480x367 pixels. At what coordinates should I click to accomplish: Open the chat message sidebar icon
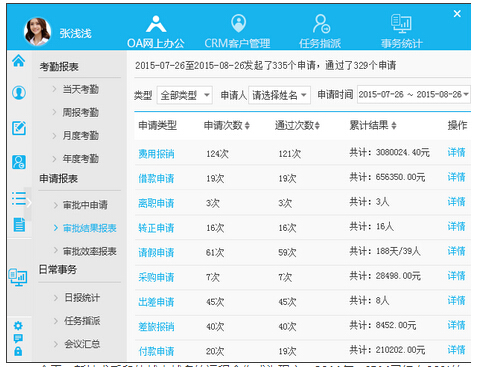pos(18,338)
